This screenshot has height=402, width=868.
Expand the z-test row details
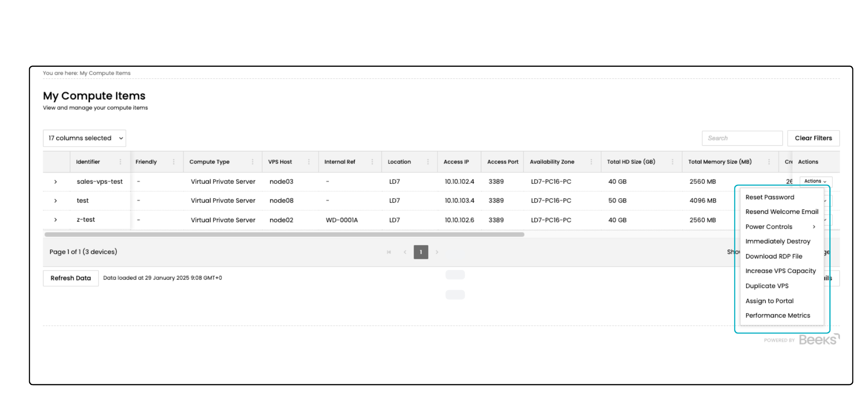coord(56,220)
